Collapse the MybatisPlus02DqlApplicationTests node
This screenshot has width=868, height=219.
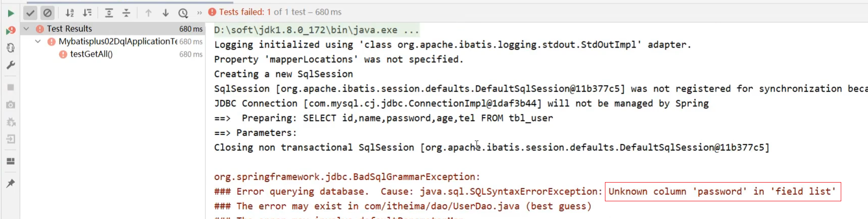pos(38,41)
